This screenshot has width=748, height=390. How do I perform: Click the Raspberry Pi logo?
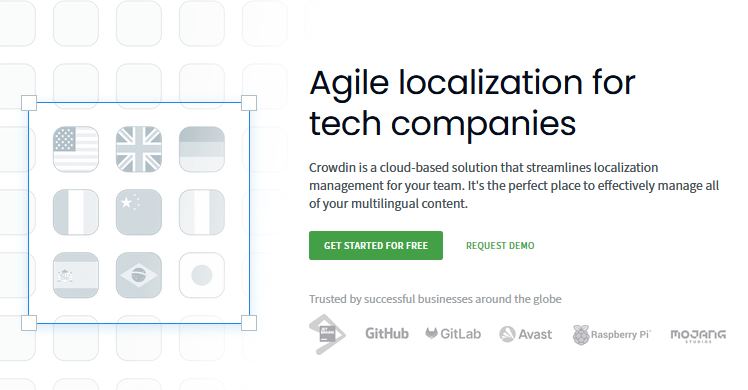[x=612, y=335]
